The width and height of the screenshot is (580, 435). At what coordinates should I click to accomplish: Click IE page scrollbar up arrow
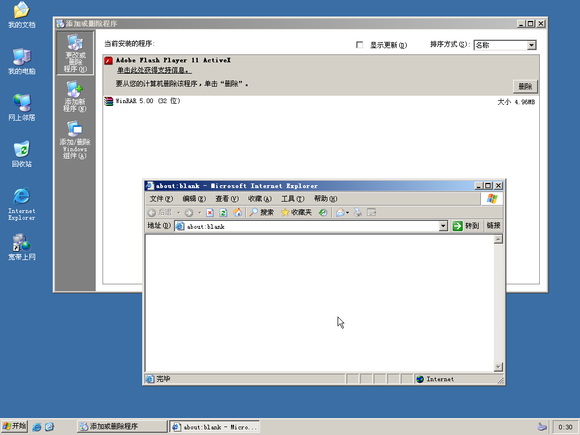(x=498, y=239)
